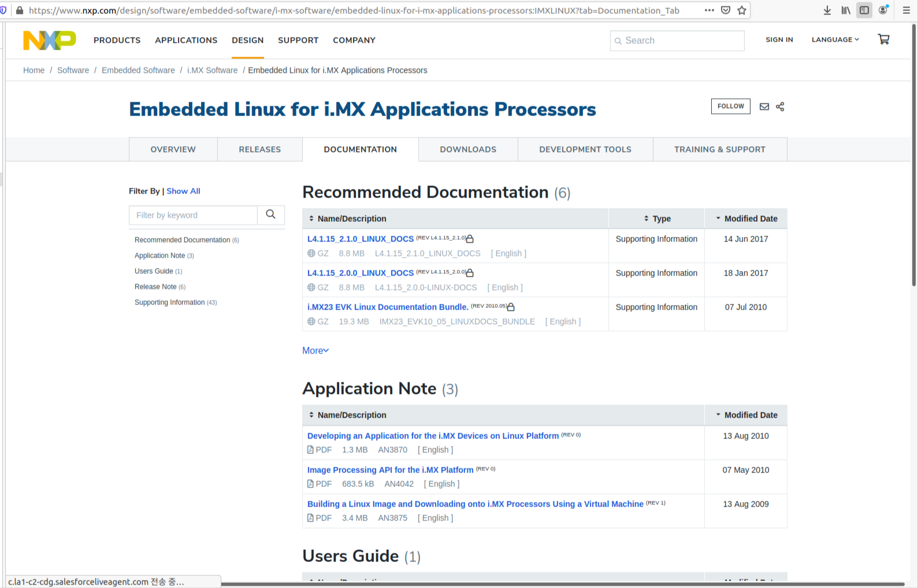Expand More under Recommended Documentation
This screenshot has height=588, width=918.
point(315,351)
